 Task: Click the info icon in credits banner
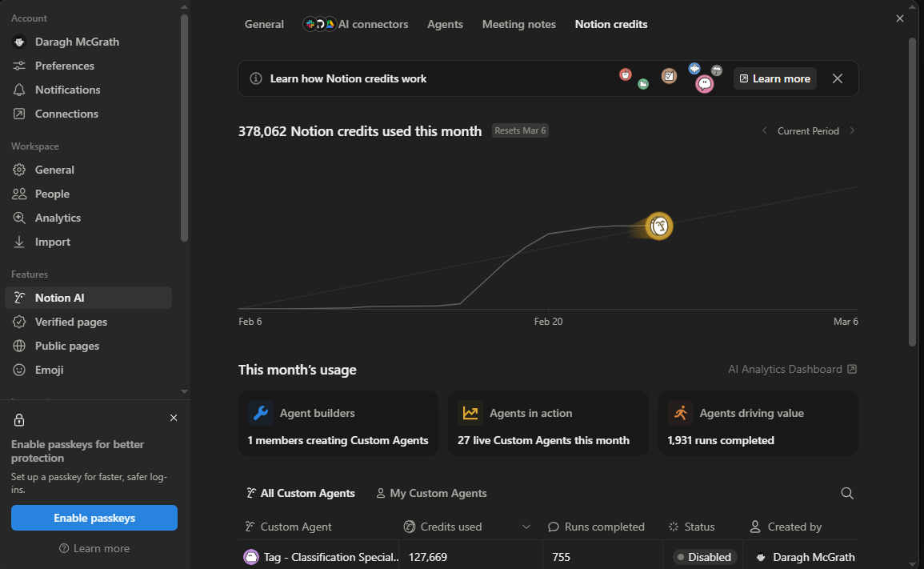click(x=256, y=78)
